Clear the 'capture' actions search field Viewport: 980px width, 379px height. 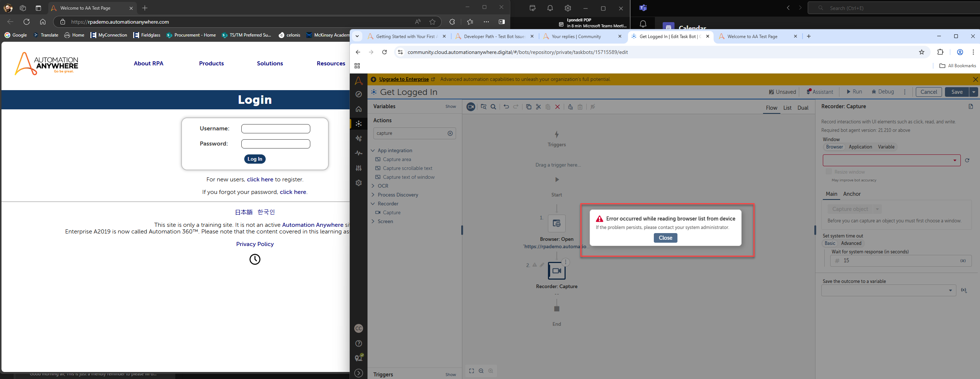click(x=450, y=133)
